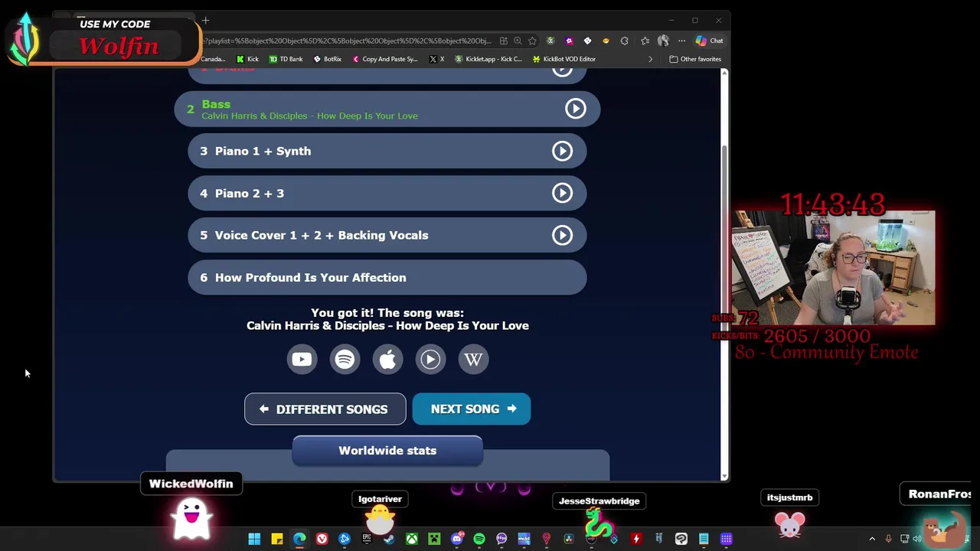Screen dimensions: 980x551
Task: Open the BotRix bookmark
Action: [327, 59]
